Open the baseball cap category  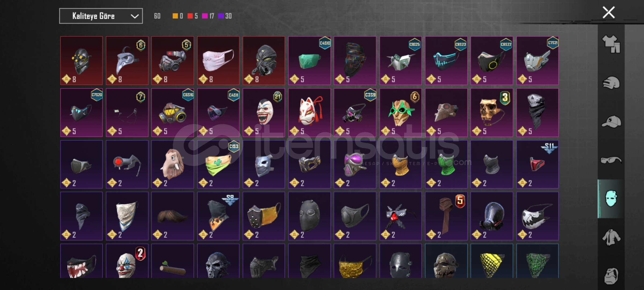611,122
